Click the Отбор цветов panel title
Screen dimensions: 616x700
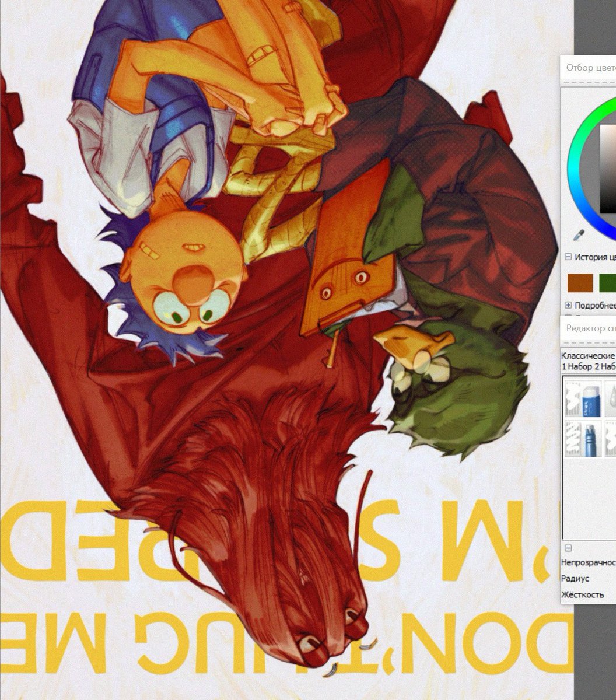pos(591,68)
